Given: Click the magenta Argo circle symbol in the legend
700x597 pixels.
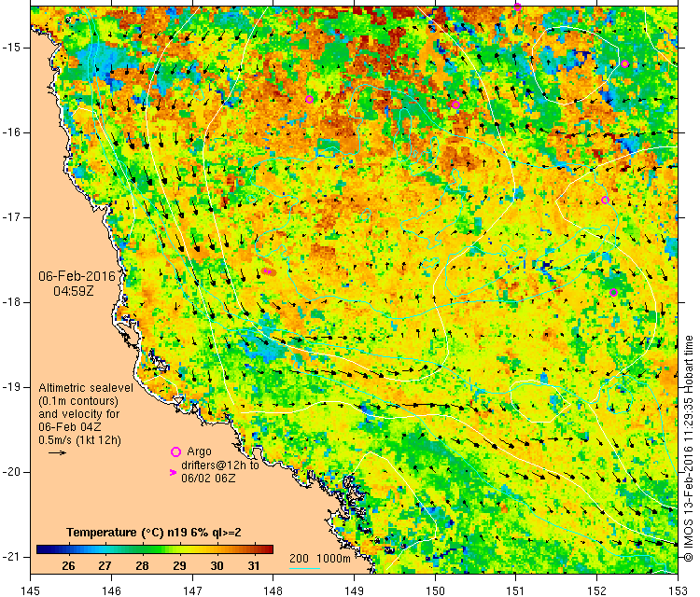Looking at the screenshot, I should 175,452.
